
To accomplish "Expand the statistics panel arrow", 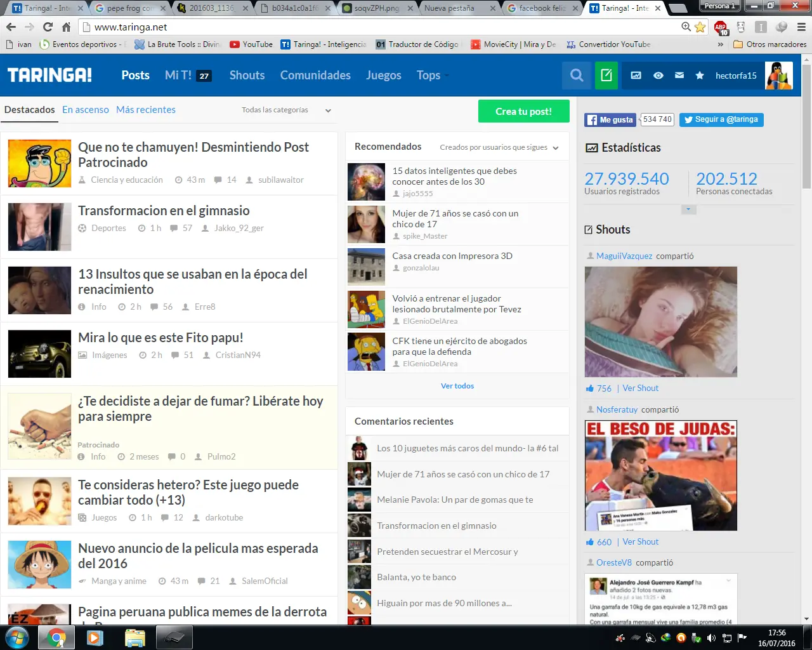I will tap(688, 209).
